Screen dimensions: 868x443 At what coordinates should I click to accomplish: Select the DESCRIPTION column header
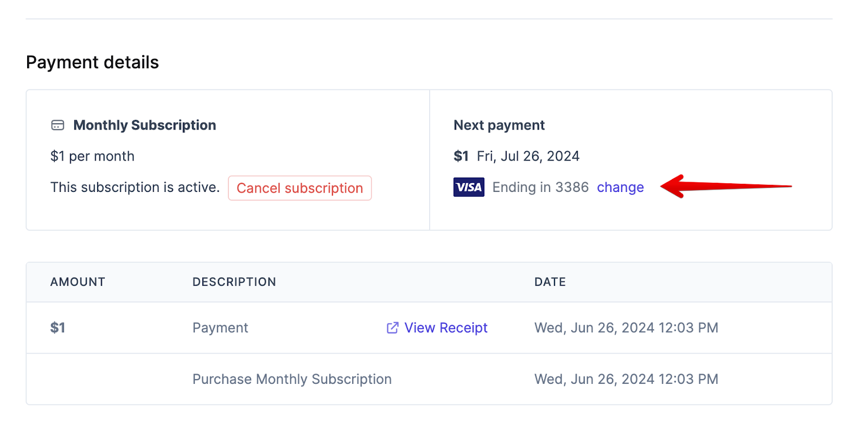pos(234,281)
